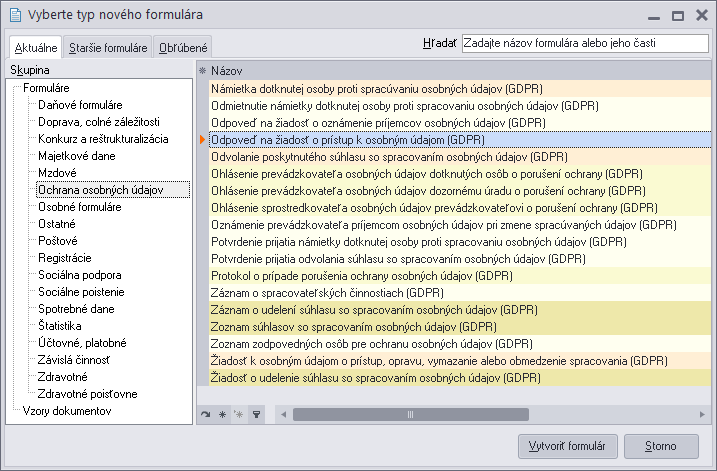Click the Vytvoriť formulár button

[x=567, y=446]
